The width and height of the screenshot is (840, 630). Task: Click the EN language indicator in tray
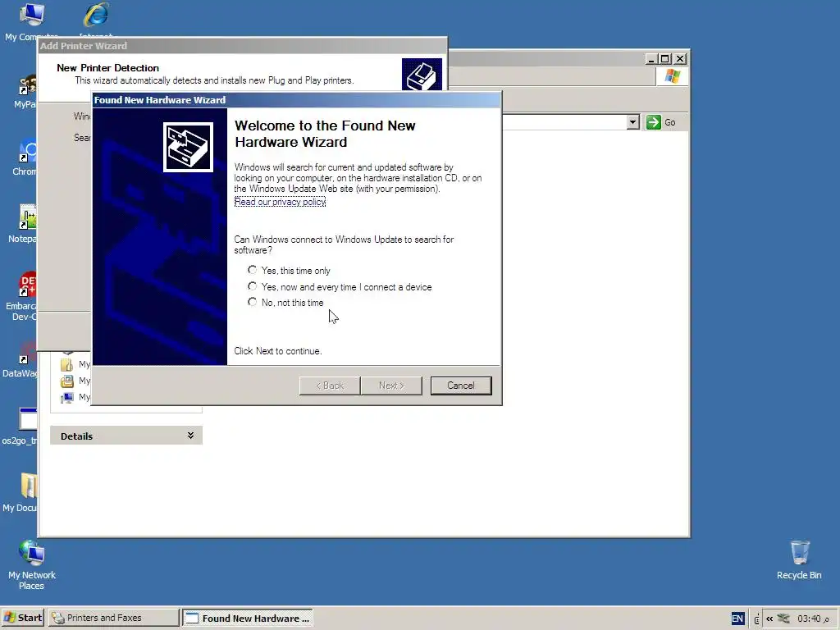point(737,619)
